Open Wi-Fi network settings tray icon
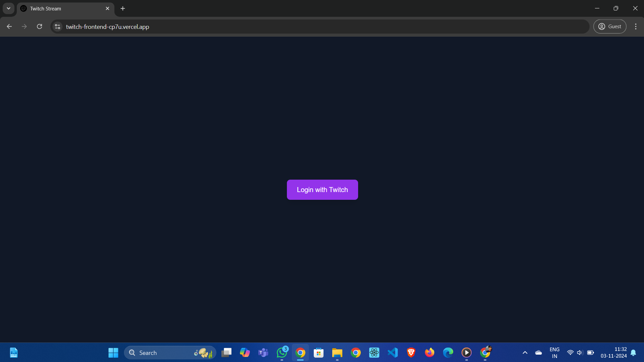Viewport: 644px width, 362px height. point(570,353)
